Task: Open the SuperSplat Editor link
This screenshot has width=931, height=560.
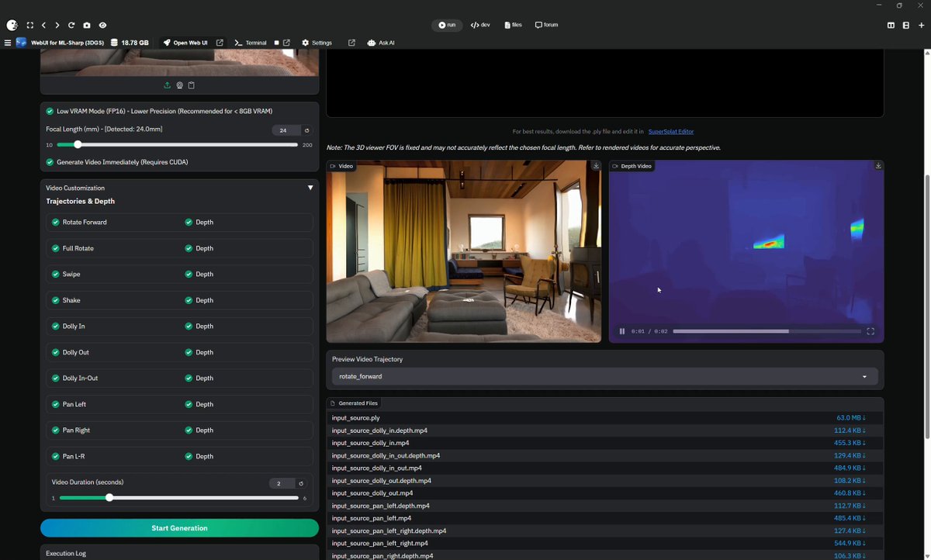Action: tap(671, 132)
